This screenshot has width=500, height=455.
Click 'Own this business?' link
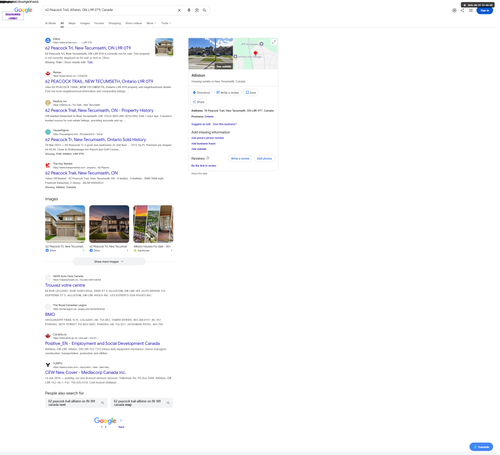point(225,124)
